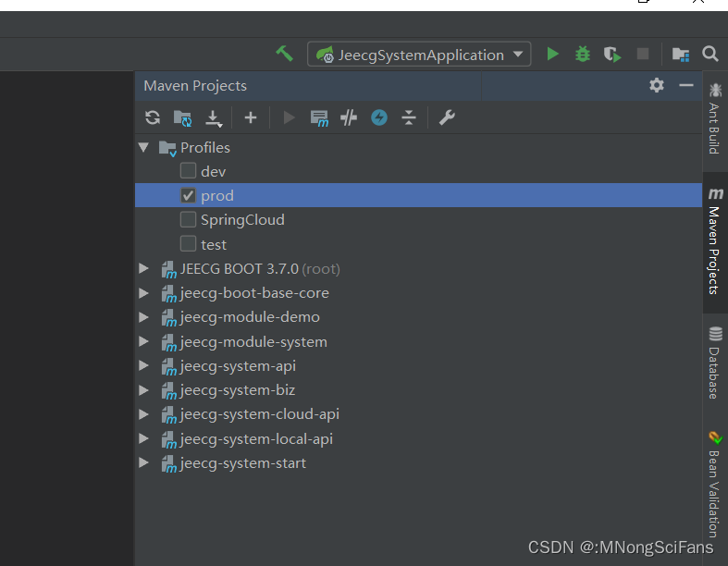Open Maven Projects settings gear
Image resolution: width=728 pixels, height=566 pixels.
tap(657, 85)
